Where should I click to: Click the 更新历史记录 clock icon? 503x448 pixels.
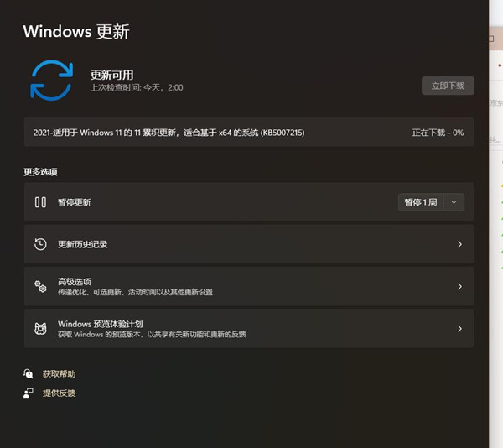(40, 244)
